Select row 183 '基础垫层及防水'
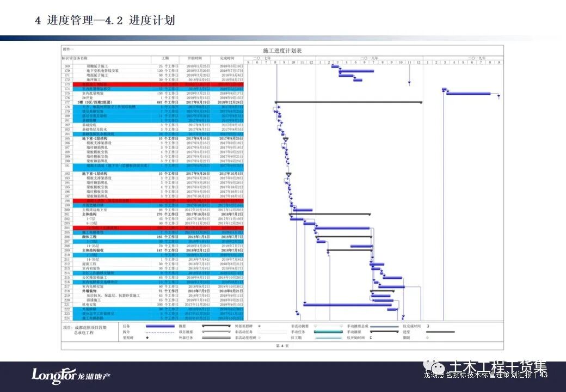566x392 pixels. (153, 129)
